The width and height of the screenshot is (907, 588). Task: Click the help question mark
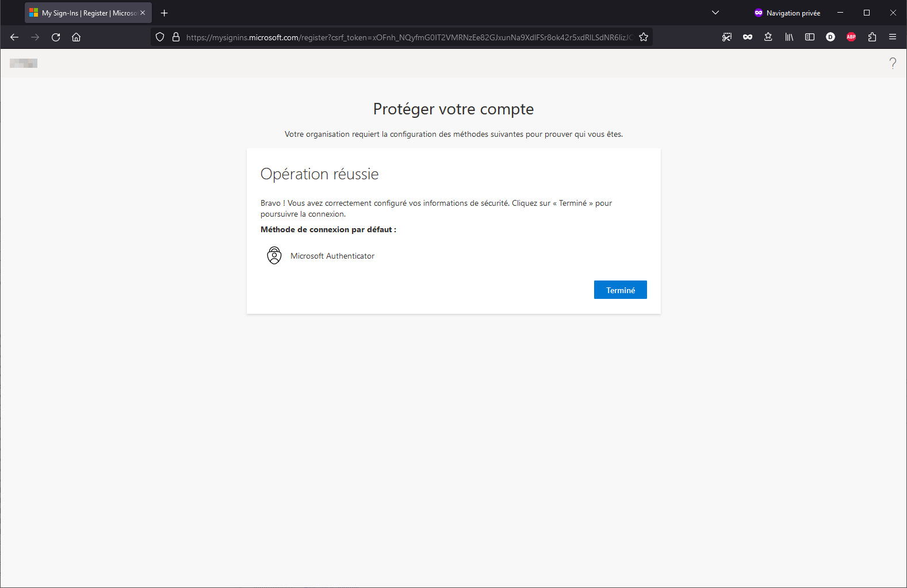[x=893, y=63]
